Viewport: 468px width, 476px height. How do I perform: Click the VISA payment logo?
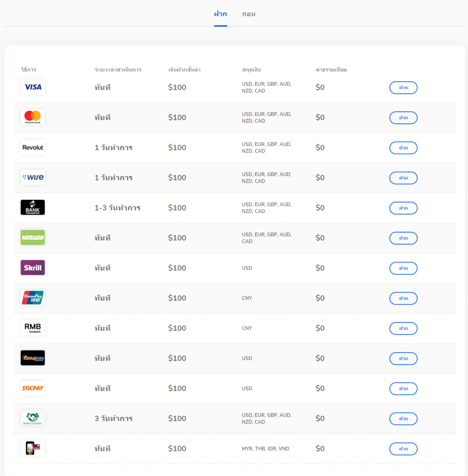[x=33, y=87]
